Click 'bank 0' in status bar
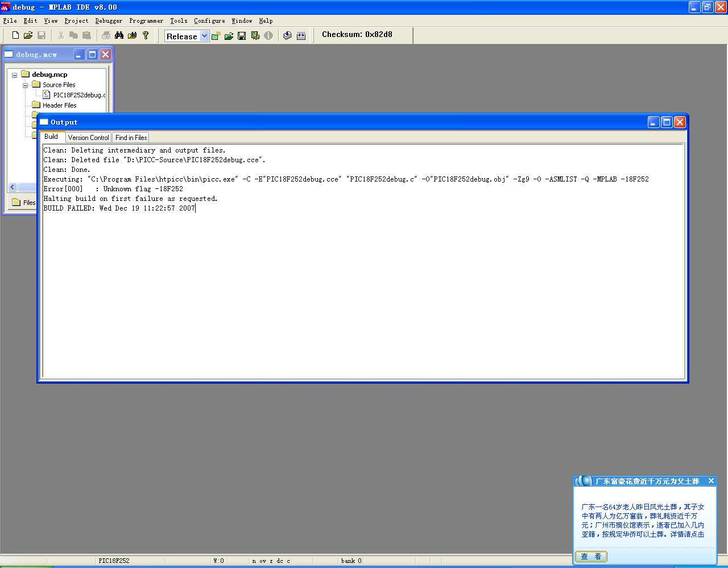 pyautogui.click(x=351, y=561)
